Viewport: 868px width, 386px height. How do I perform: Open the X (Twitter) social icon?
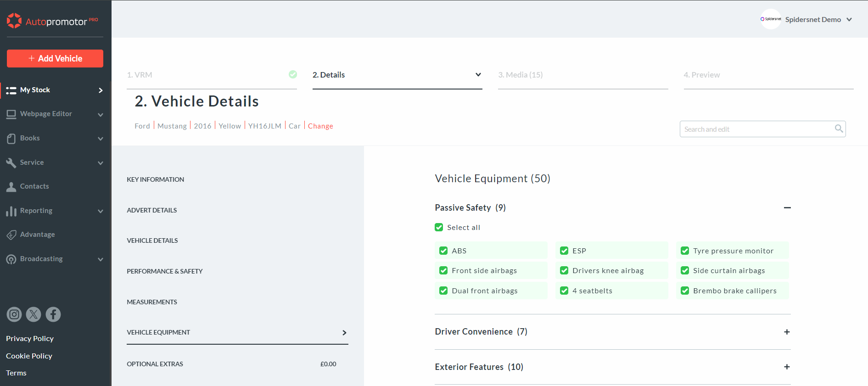tap(34, 314)
